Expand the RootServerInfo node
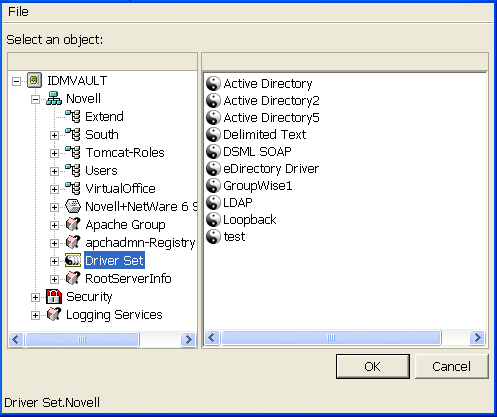Image resolution: width=497 pixels, height=417 pixels. click(54, 279)
